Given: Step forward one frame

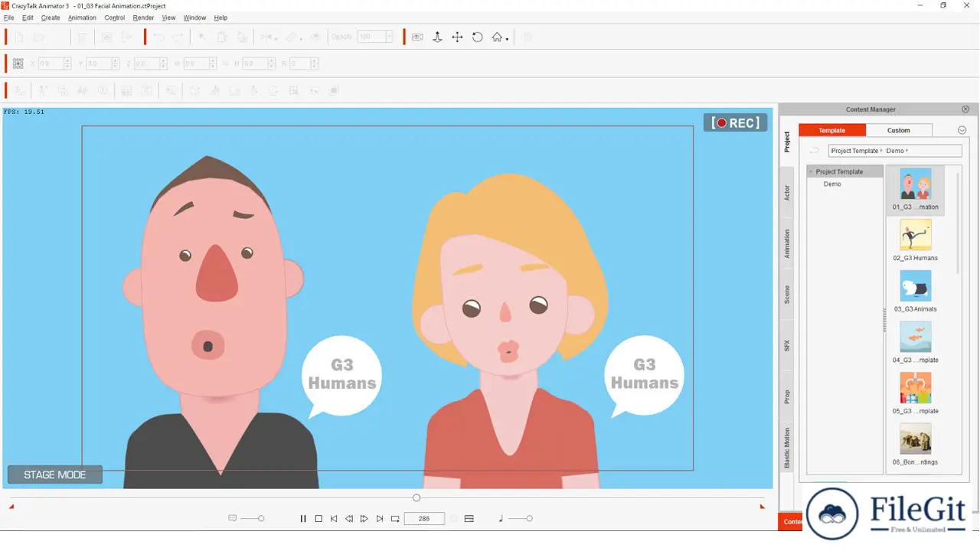Looking at the screenshot, I should [x=364, y=518].
